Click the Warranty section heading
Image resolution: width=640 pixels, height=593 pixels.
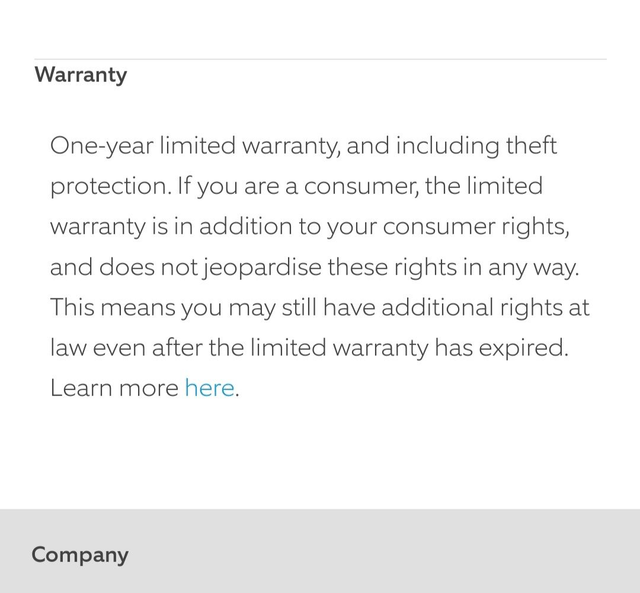[x=81, y=75]
